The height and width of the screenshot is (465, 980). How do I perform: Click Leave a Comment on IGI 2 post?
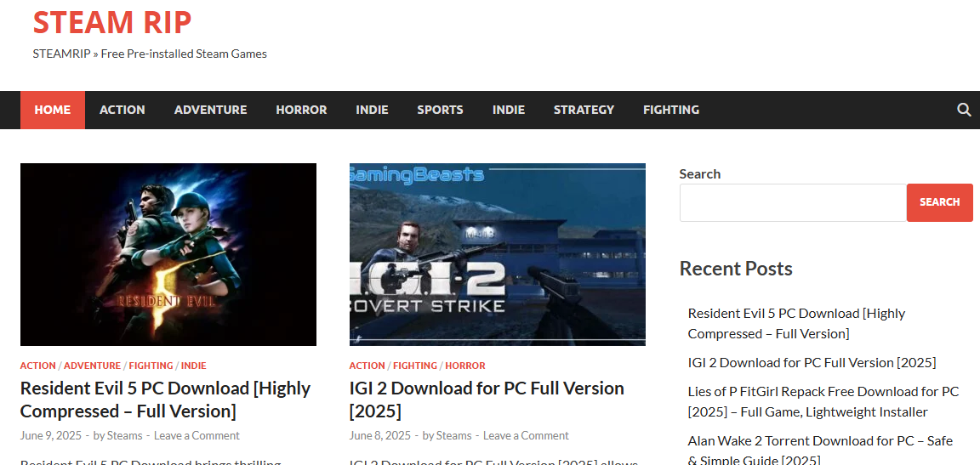[526, 435]
